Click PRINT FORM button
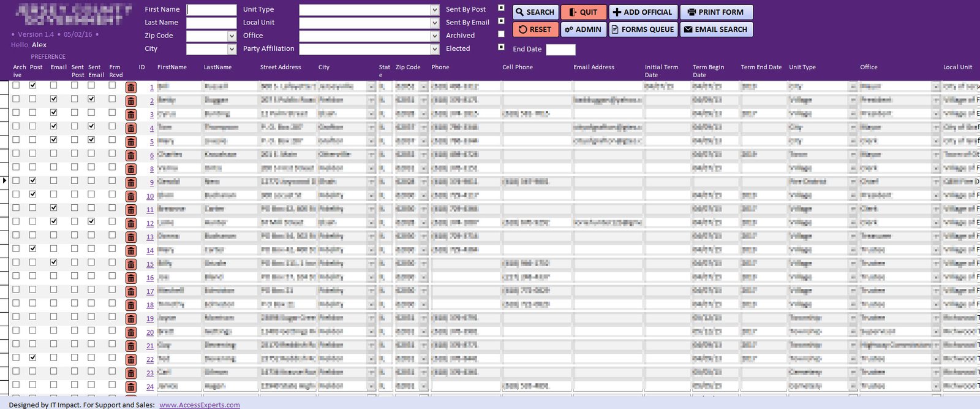Viewport: 980px width, 409px height. click(716, 12)
